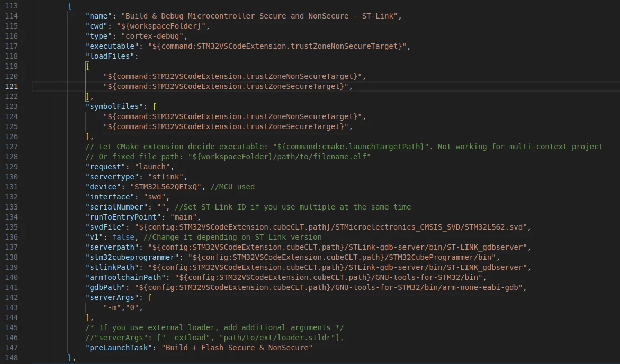Click the "Change it depending on ST Link version" comment
620x364 pixels.
click(x=232, y=237)
